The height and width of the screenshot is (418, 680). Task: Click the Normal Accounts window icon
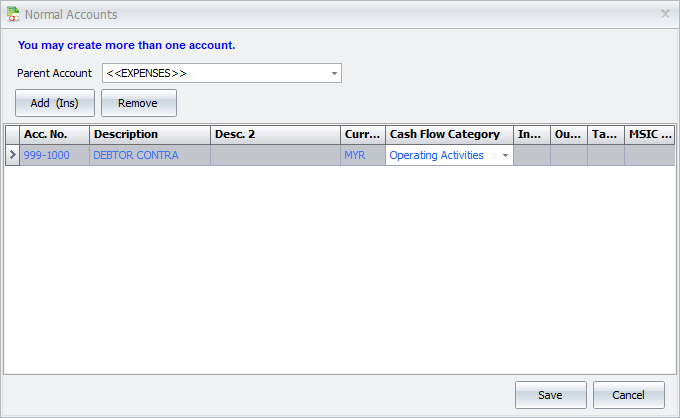12,14
